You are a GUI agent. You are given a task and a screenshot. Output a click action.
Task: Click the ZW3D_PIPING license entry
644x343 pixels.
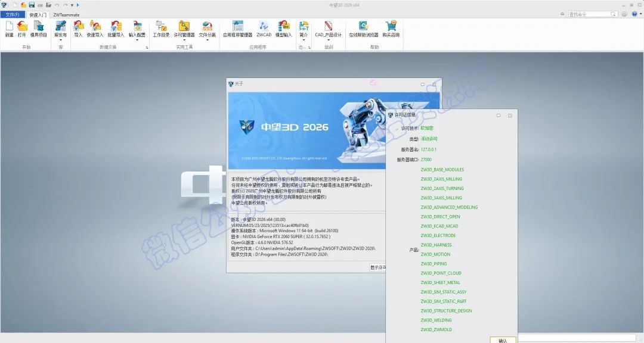(434, 264)
